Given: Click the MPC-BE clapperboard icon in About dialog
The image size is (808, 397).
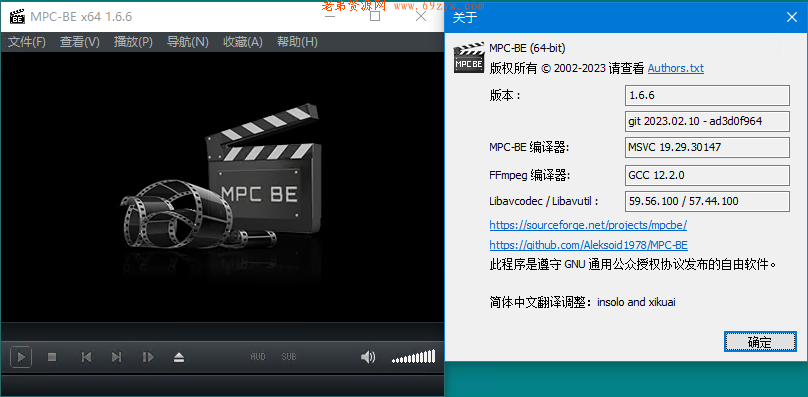Looking at the screenshot, I should (468, 58).
